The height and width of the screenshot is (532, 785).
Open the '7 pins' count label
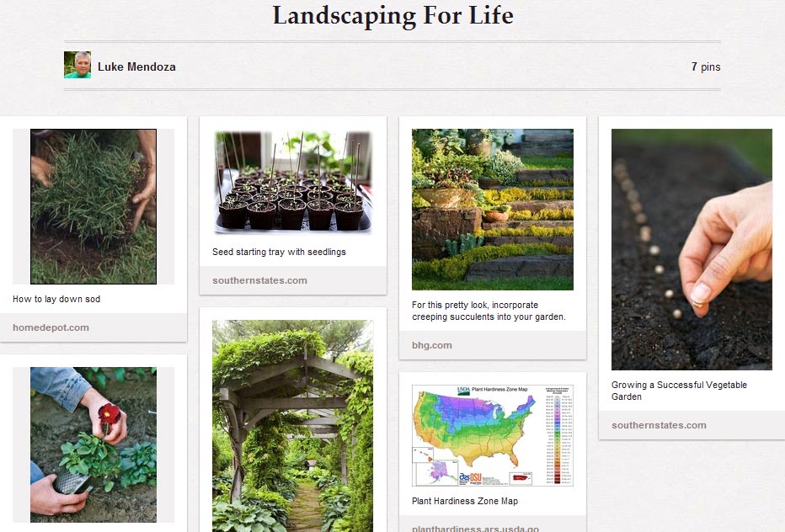708,66
